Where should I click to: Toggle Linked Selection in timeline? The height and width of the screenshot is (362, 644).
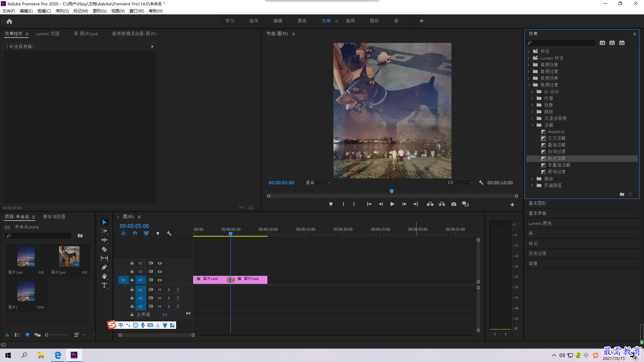tap(146, 233)
